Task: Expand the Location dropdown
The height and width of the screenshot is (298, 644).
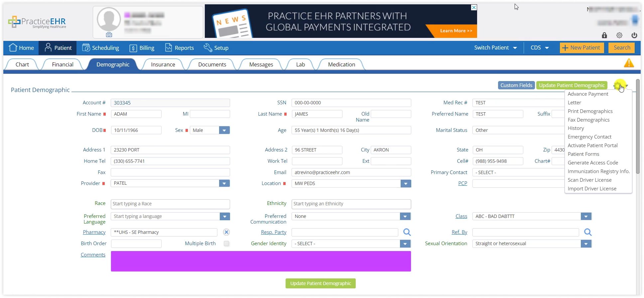Action: (406, 183)
